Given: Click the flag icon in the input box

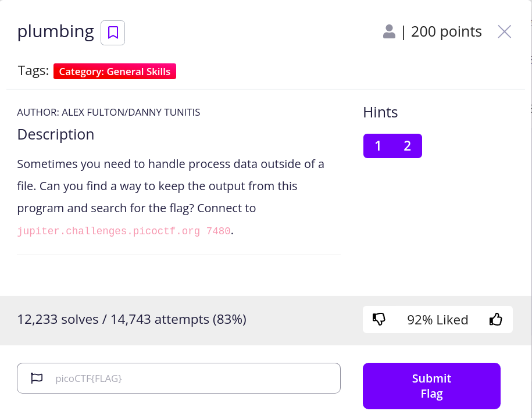Looking at the screenshot, I should click(x=37, y=378).
